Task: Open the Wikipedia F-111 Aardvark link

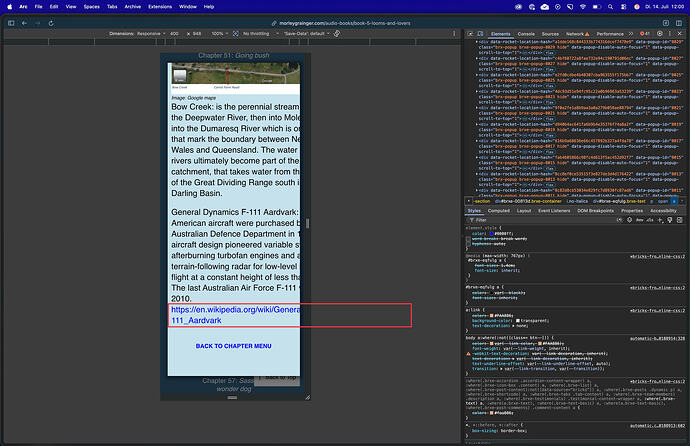Action: pos(235,315)
